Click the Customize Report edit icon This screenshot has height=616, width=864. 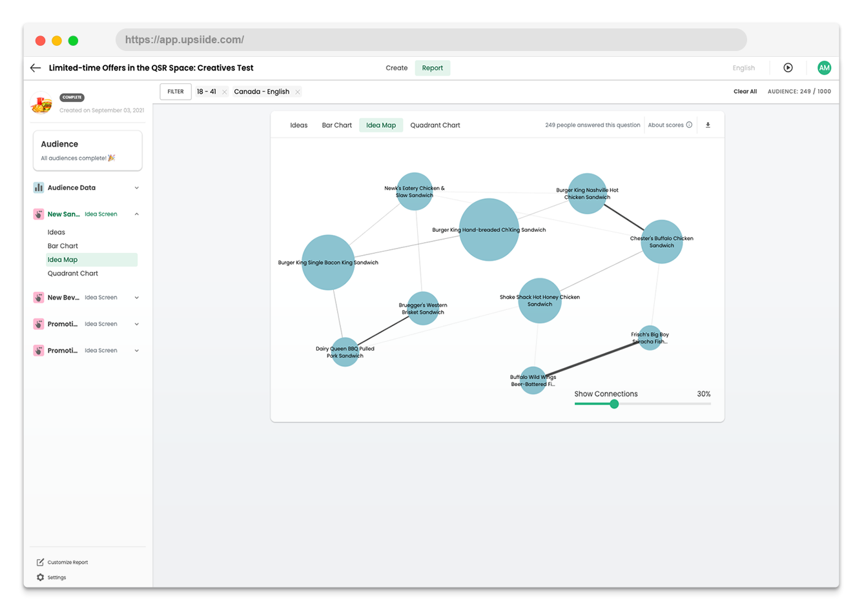click(40, 562)
